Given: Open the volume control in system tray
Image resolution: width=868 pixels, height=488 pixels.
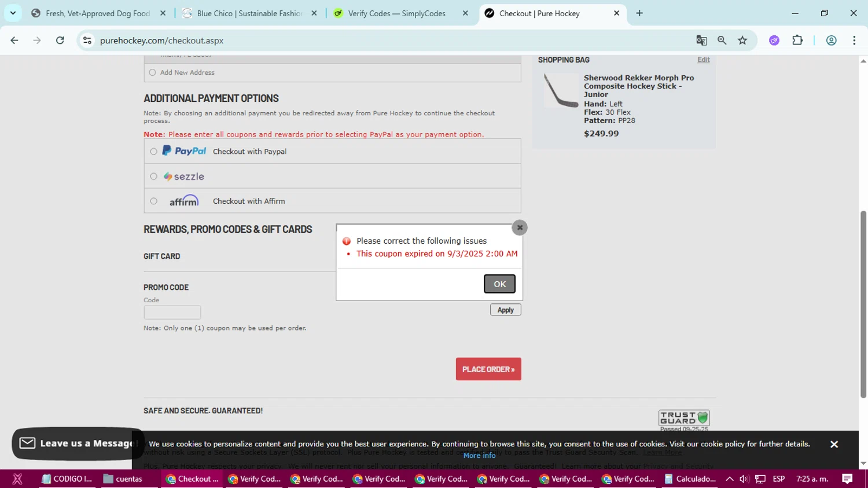Looking at the screenshot, I should tap(744, 479).
